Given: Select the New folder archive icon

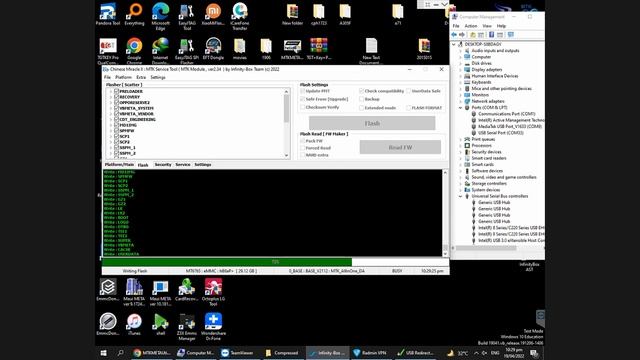Looking at the screenshot, I should pos(292,15).
